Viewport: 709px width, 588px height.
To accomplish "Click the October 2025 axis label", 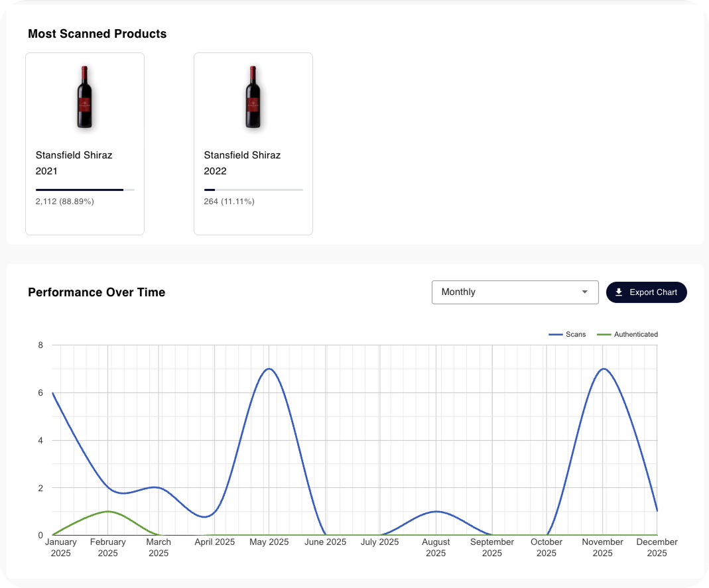I will 547,548.
